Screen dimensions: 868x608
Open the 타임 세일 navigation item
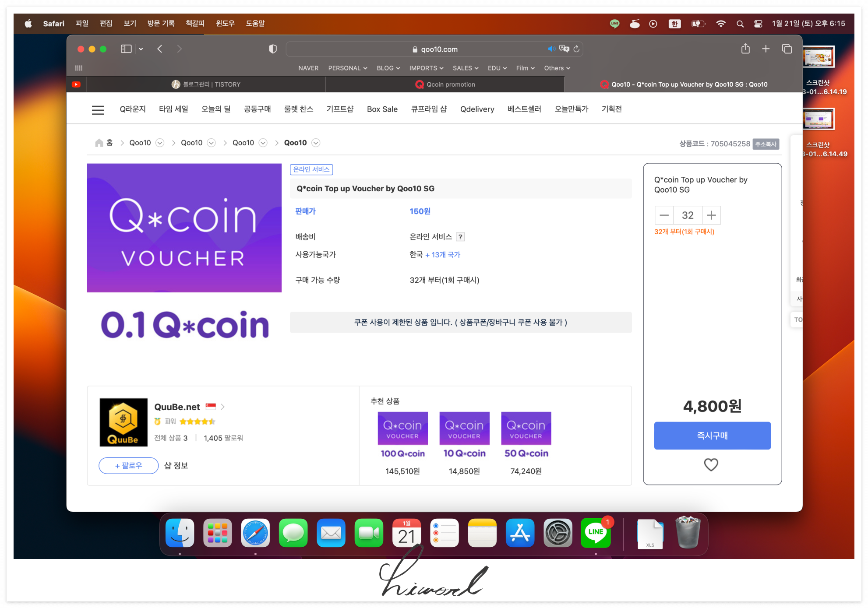173,109
